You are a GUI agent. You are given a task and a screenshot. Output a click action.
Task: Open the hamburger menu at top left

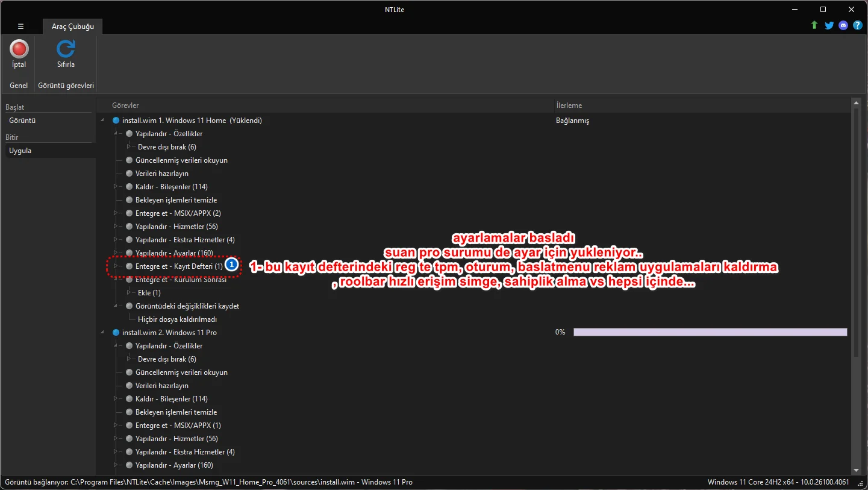point(20,27)
